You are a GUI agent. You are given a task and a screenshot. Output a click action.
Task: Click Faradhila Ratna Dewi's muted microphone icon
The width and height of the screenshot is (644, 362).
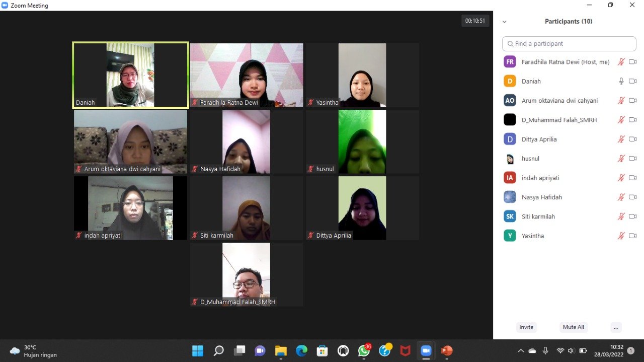(x=621, y=62)
